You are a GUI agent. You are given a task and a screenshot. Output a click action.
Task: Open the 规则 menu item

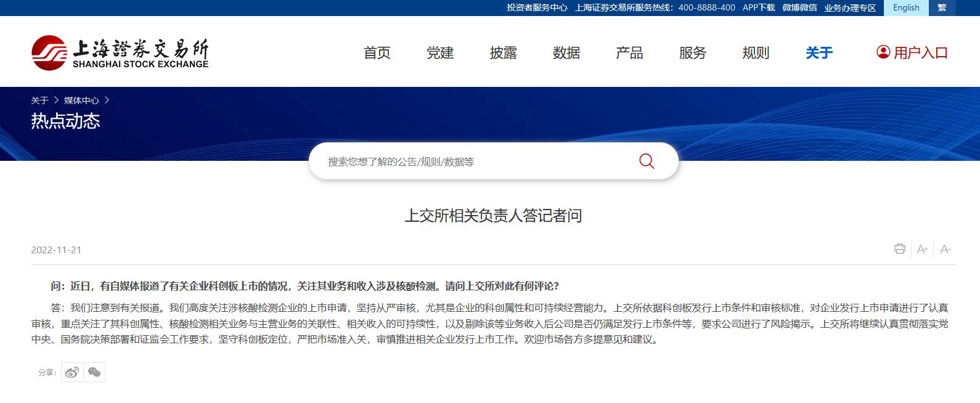tap(756, 53)
